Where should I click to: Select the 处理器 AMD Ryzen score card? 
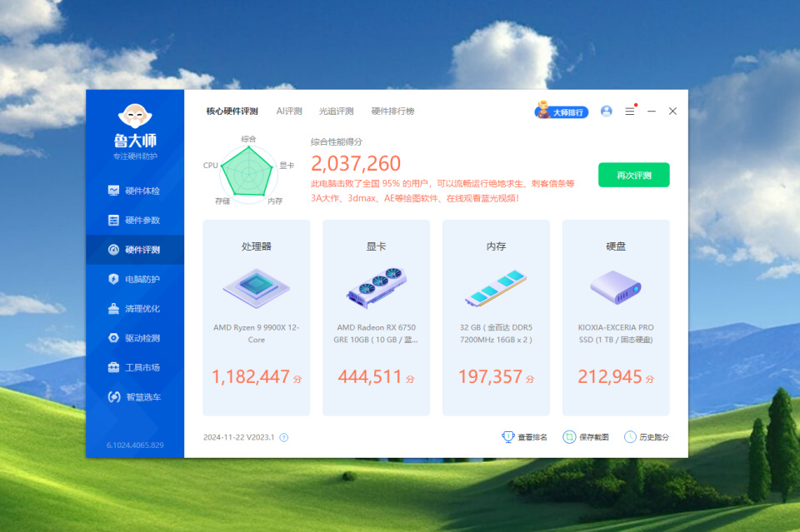[x=257, y=317]
